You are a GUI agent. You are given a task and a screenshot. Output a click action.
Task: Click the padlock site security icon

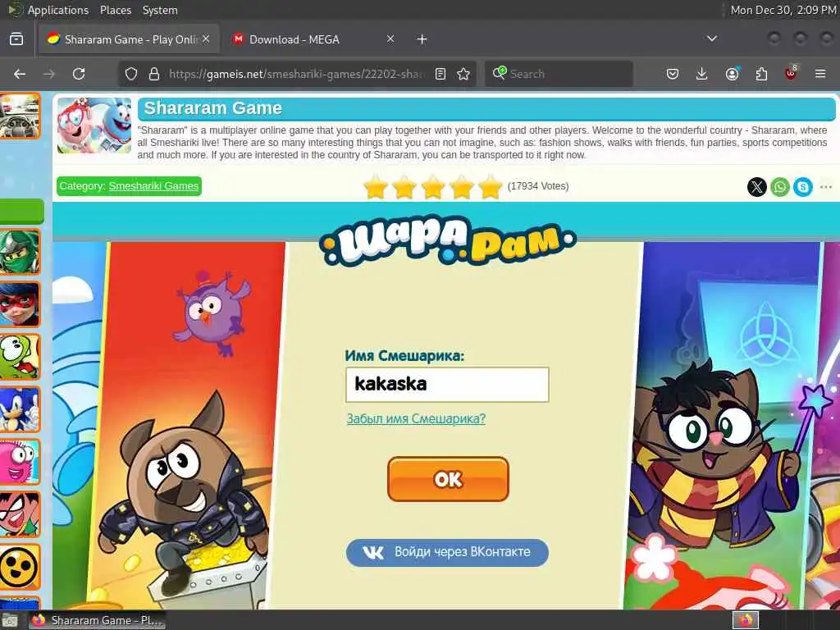pyautogui.click(x=154, y=74)
